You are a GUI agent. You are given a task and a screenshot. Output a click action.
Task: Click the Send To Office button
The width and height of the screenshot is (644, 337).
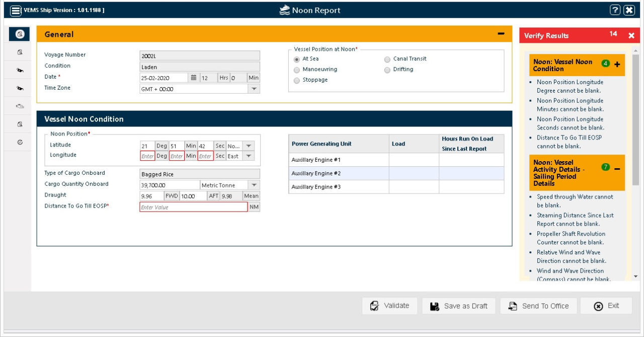click(538, 305)
